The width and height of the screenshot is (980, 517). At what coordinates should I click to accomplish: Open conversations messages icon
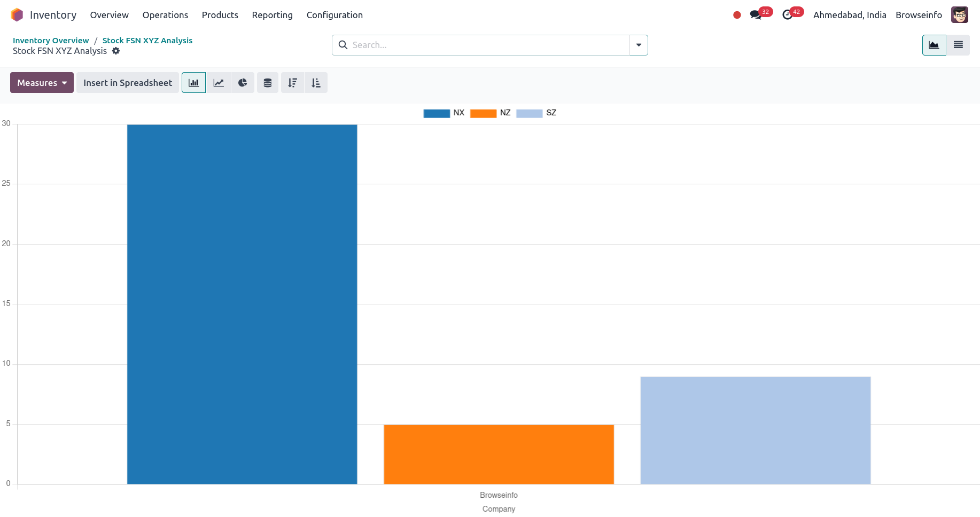(756, 15)
